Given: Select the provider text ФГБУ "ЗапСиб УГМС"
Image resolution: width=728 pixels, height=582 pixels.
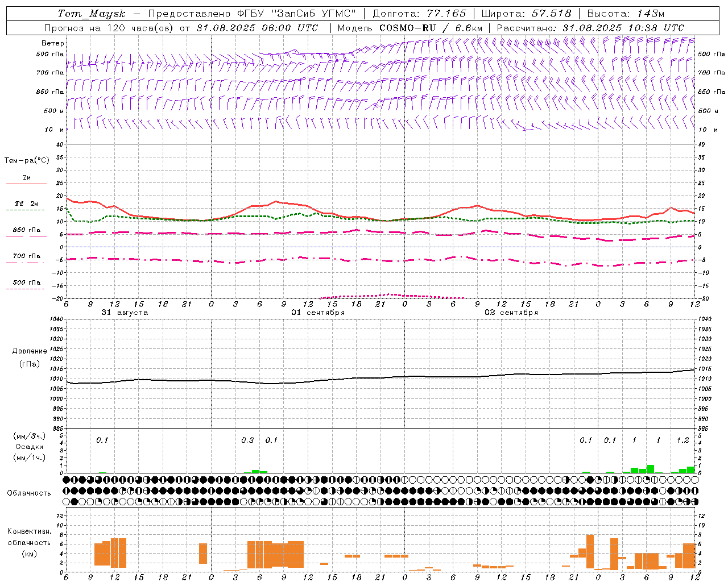Looking at the screenshot, I should pos(296,14).
